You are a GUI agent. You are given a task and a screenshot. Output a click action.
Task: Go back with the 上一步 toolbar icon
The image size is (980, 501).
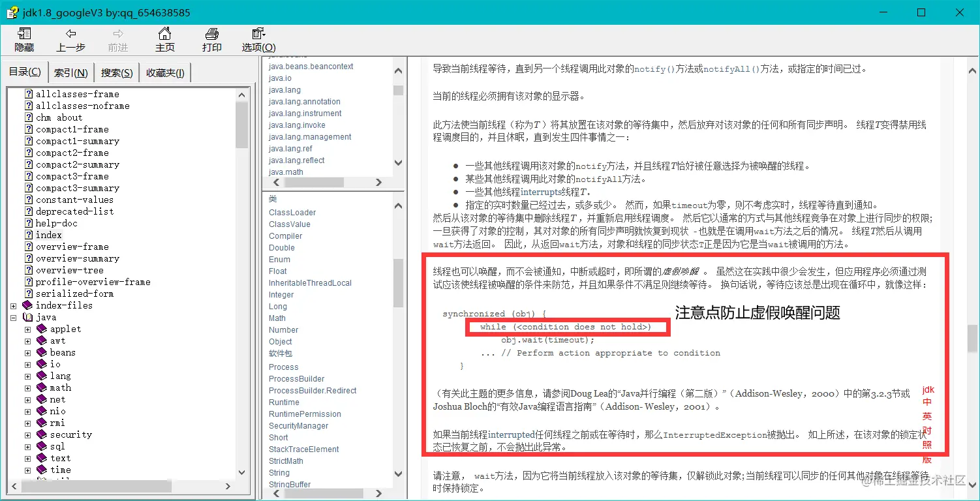[x=70, y=34]
